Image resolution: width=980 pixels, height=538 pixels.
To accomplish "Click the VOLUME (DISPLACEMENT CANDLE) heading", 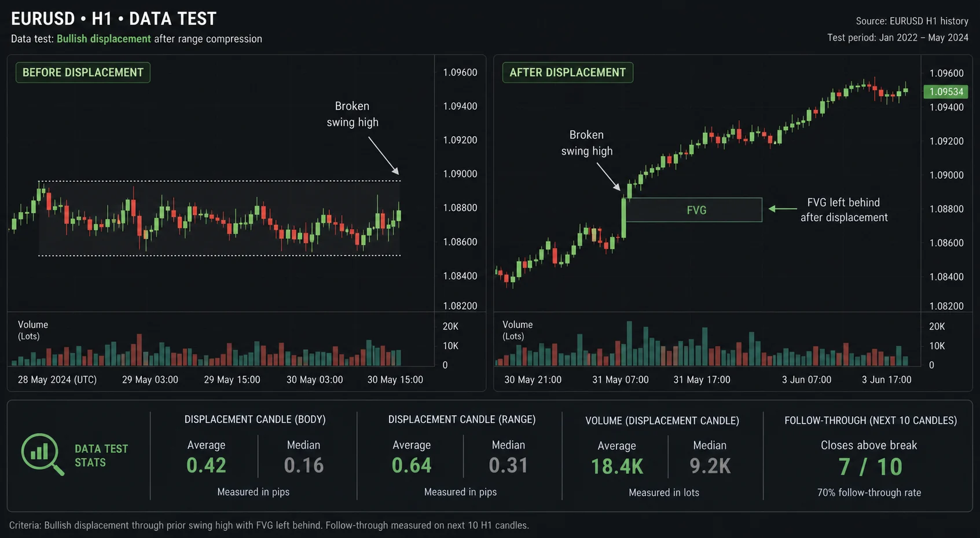I will 662,420.
